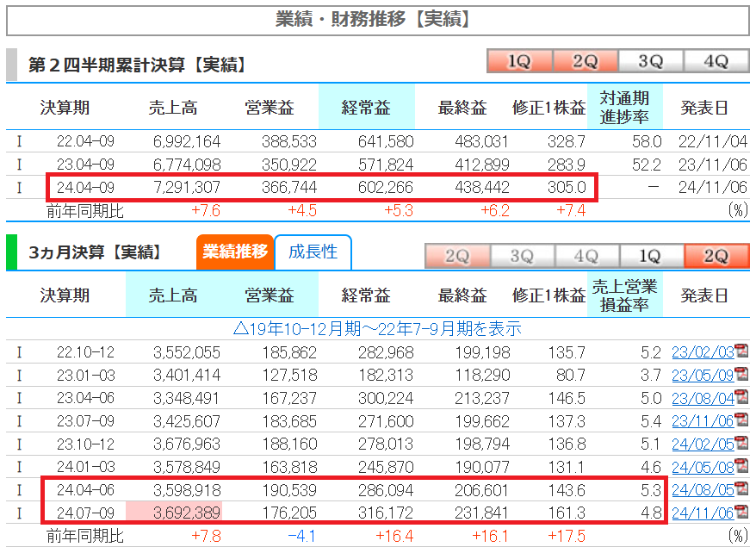The height and width of the screenshot is (547, 756).
Task: Click progress rate 52.2
Action: pyautogui.click(x=647, y=165)
